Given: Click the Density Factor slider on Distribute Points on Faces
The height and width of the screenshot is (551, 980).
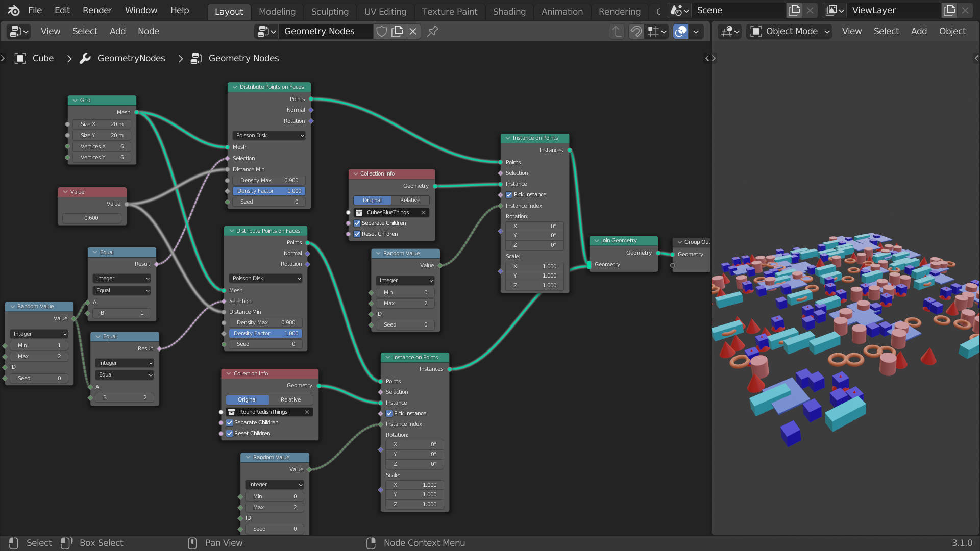Looking at the screenshot, I should (268, 191).
